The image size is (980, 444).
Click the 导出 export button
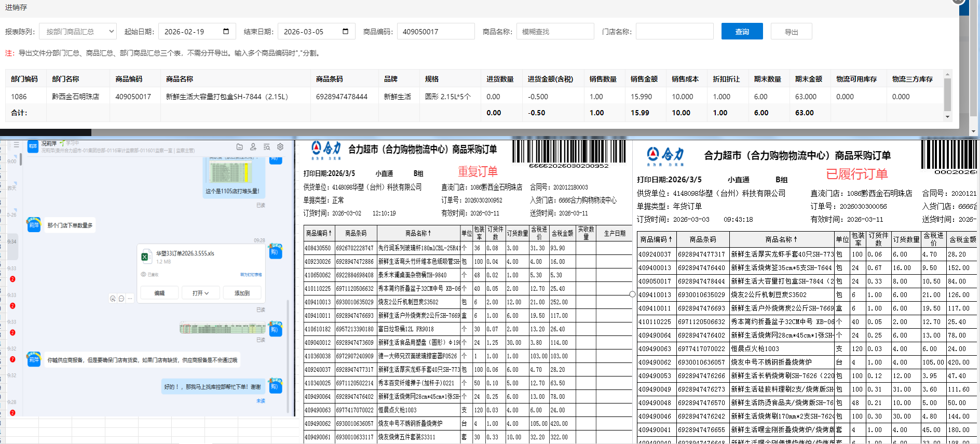pyautogui.click(x=791, y=32)
